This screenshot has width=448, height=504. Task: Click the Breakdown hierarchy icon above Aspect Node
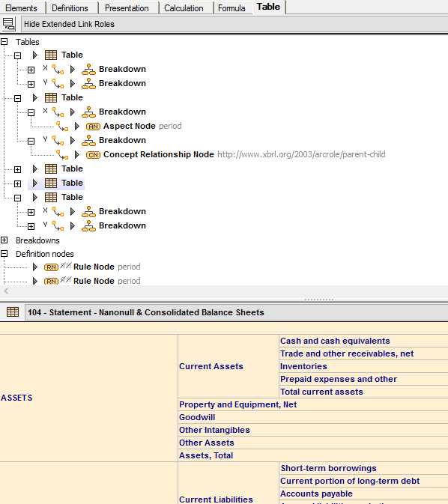pyautogui.click(x=88, y=112)
